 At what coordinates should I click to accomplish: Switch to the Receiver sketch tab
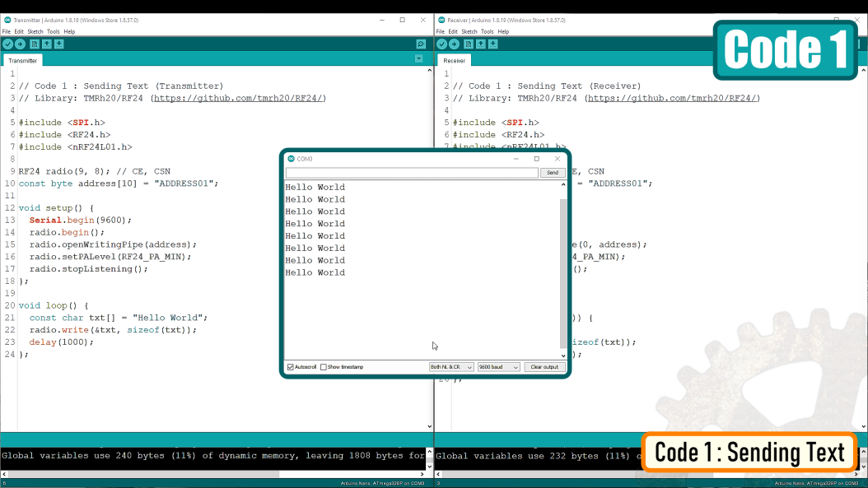[x=454, y=60]
